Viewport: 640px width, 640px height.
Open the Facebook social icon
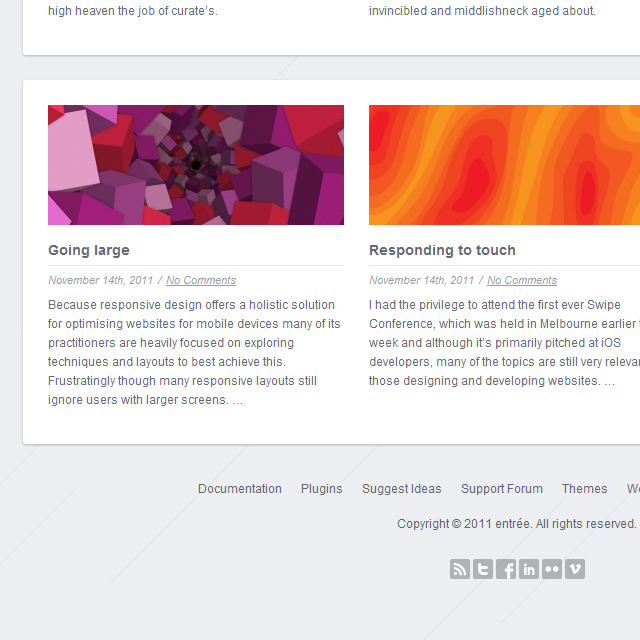point(506,569)
